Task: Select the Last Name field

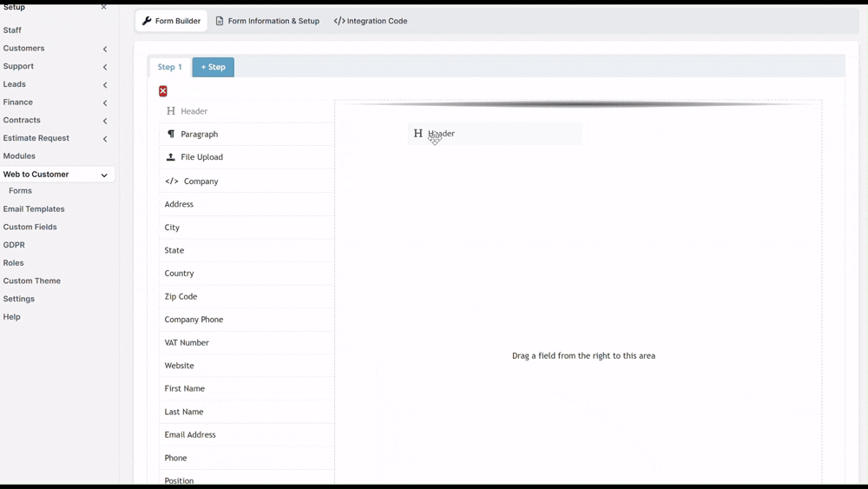Action: 247,412
